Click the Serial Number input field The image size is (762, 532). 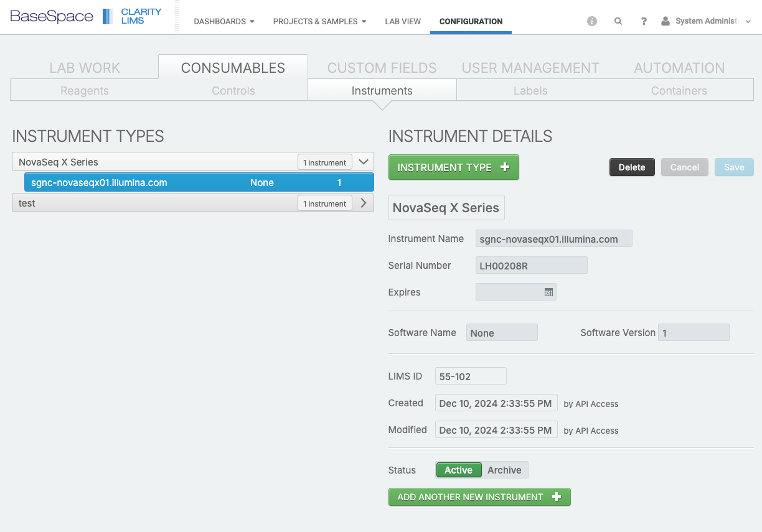point(531,266)
